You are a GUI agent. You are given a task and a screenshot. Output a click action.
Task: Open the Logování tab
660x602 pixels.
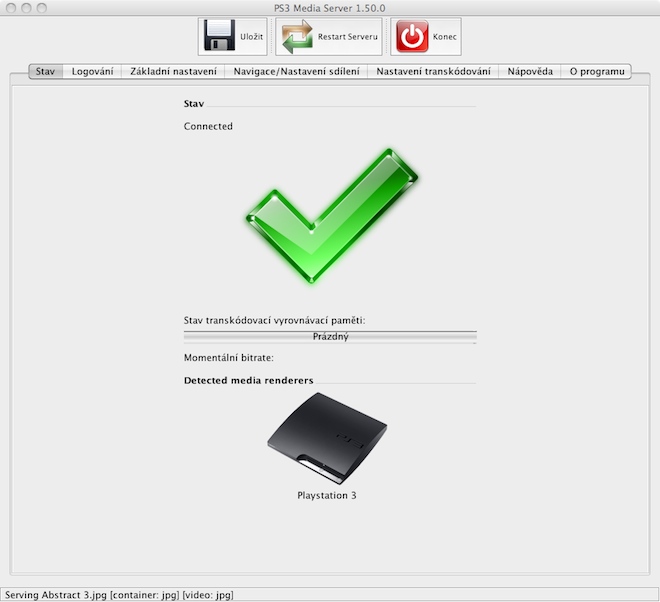click(x=92, y=72)
